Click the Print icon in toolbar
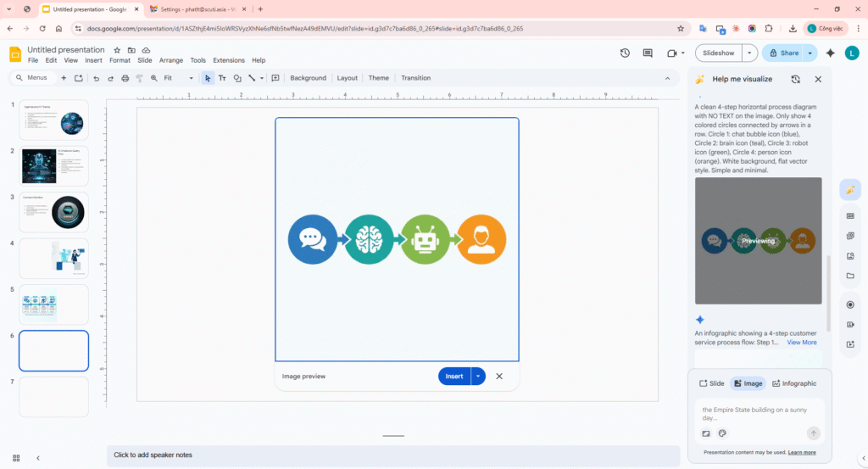The width and height of the screenshot is (868, 469). coord(125,78)
